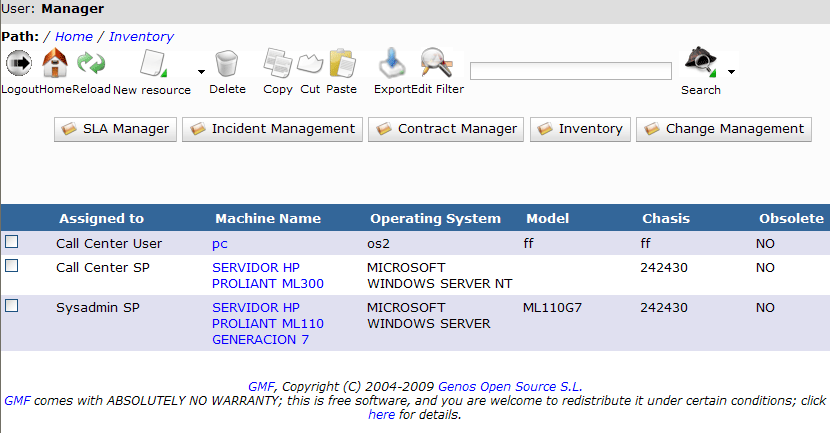
Task: Export the inventory list
Action: pos(392,62)
